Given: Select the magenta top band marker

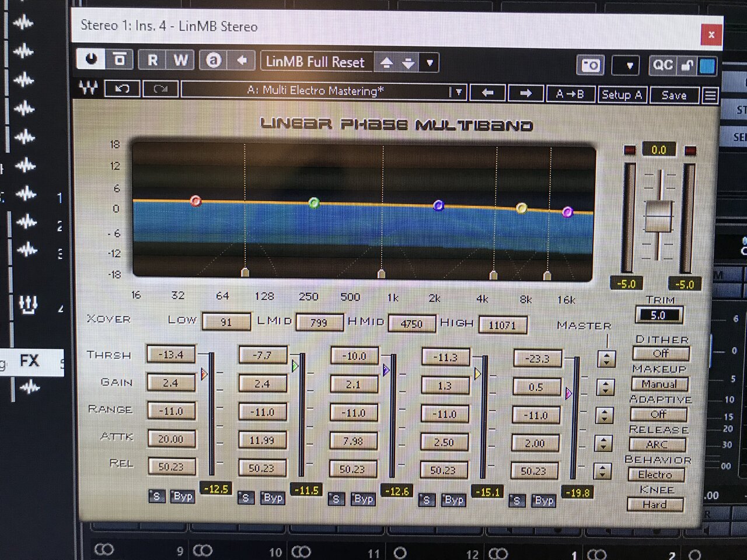Looking at the screenshot, I should 567,212.
